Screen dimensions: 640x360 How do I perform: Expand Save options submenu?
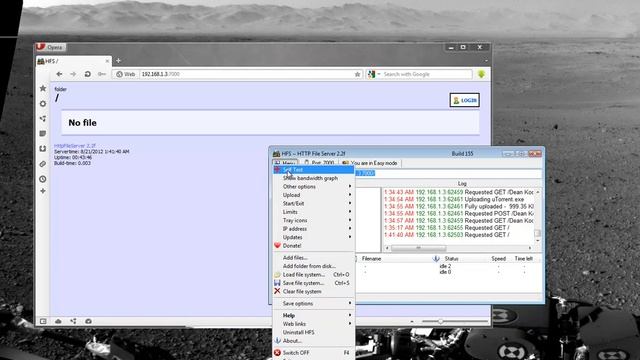(x=313, y=304)
